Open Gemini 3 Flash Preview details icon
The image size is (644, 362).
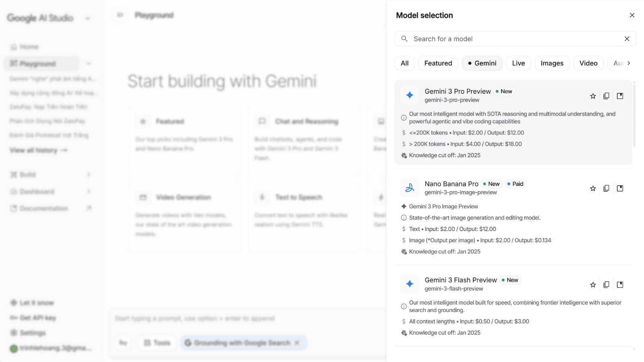pos(620,285)
